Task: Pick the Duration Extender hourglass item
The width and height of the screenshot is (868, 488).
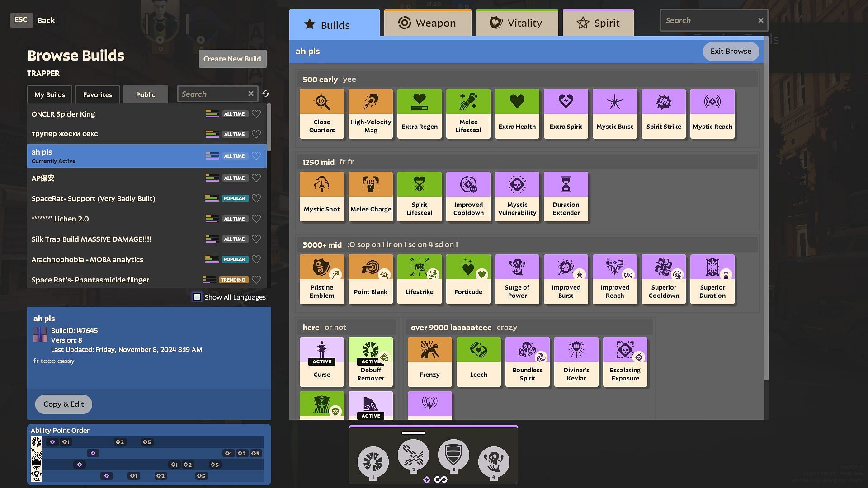Action: (566, 197)
